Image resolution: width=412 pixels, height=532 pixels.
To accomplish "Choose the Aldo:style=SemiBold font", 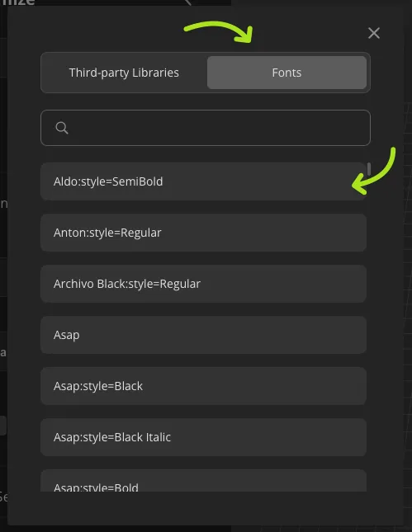I will (x=203, y=181).
